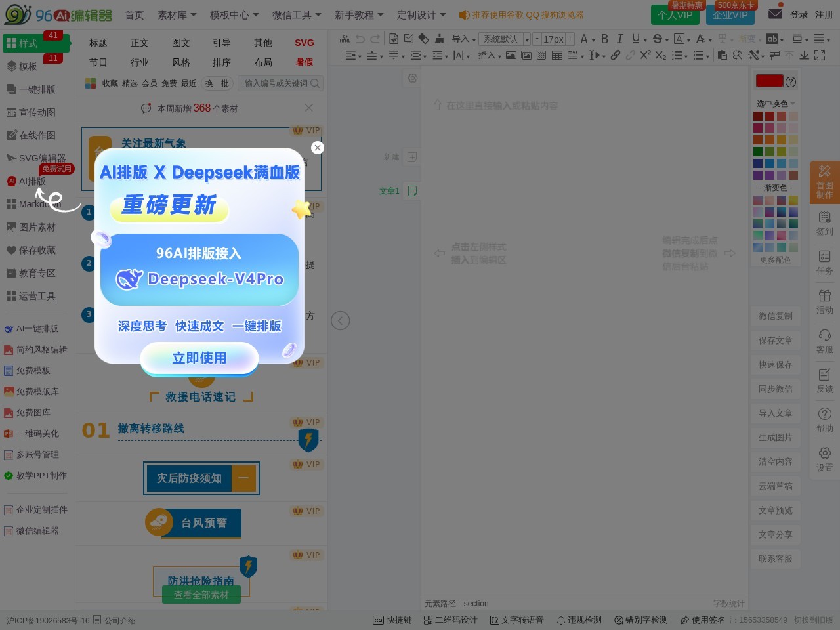Toggle subscript X₂ formatting
The width and height of the screenshot is (840, 630).
pos(660,55)
